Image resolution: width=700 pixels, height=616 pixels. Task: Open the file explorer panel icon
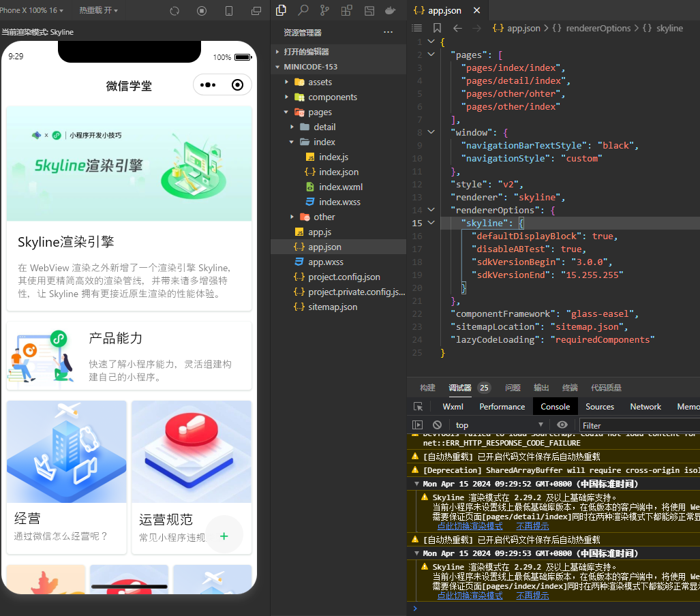pyautogui.click(x=281, y=10)
